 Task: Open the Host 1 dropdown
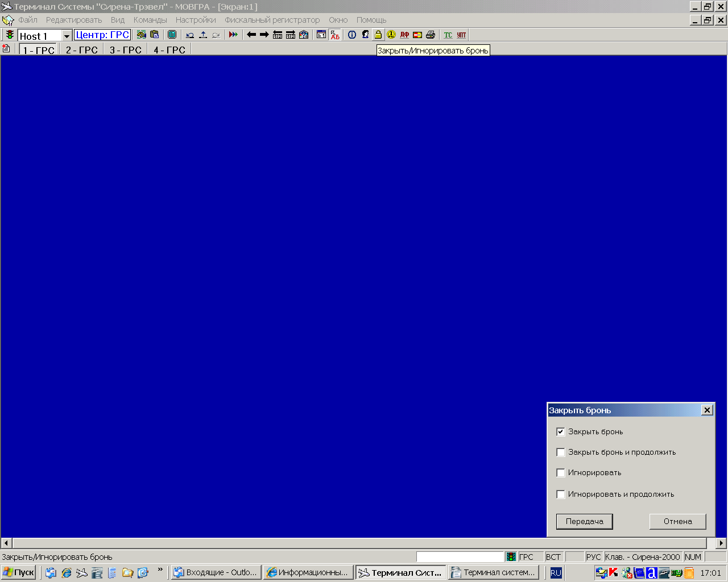(67, 36)
